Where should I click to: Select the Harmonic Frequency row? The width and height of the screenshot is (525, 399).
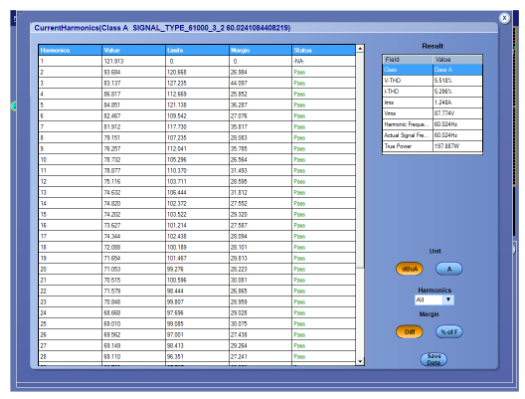point(432,124)
